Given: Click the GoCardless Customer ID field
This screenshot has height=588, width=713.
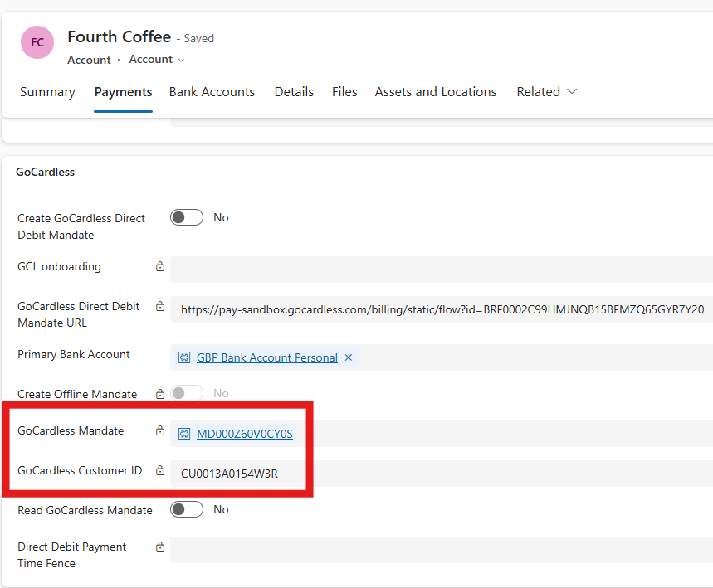Looking at the screenshot, I should (x=440, y=474).
